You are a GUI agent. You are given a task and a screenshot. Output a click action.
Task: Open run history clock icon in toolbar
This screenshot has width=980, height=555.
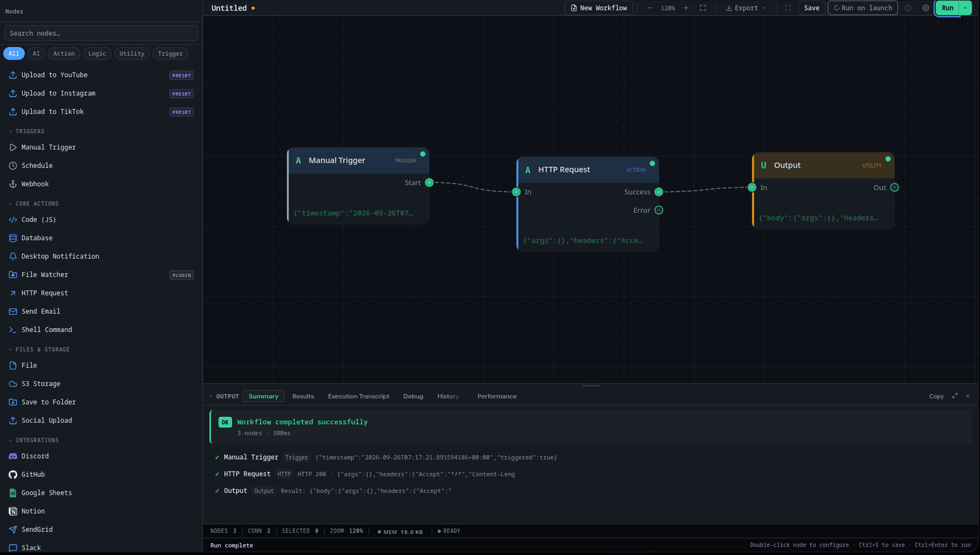click(908, 8)
